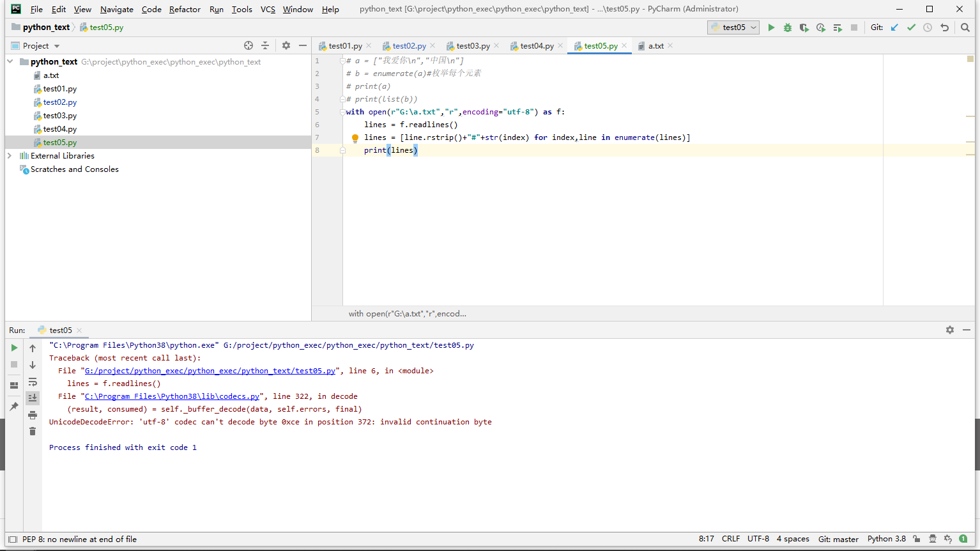
Task: Select a.txt in project tree
Action: click(51, 75)
